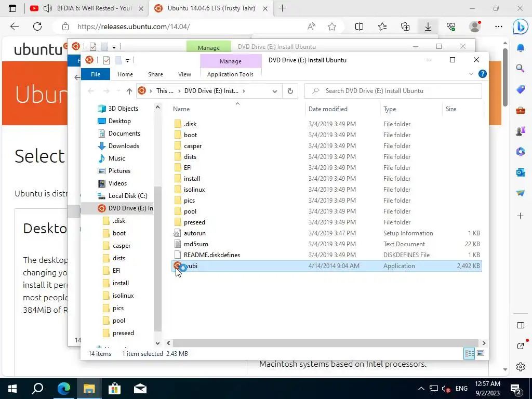This screenshot has height=399, width=532.
Task: Click breadcrumb chevron before This PC
Action: pyautogui.click(x=151, y=91)
